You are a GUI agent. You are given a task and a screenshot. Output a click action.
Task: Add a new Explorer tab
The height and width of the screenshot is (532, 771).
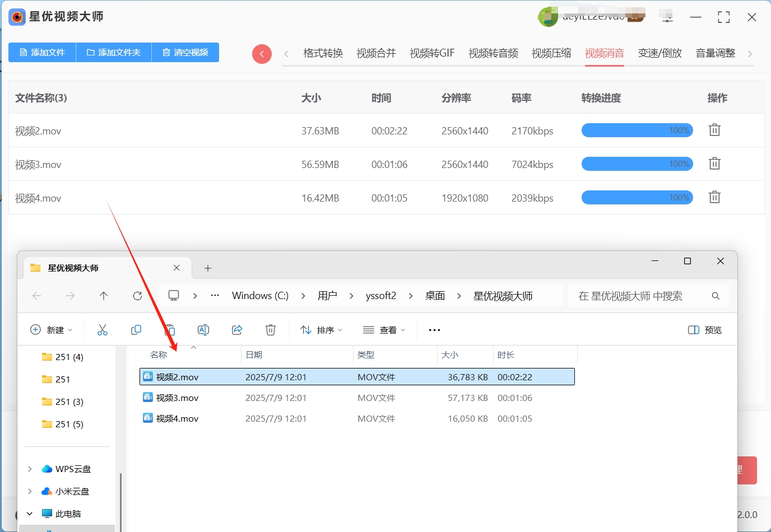click(x=208, y=268)
